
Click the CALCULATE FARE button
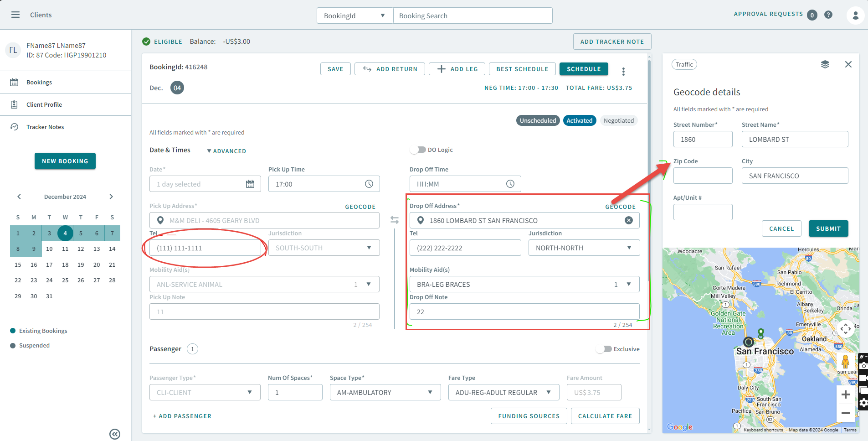pos(605,416)
